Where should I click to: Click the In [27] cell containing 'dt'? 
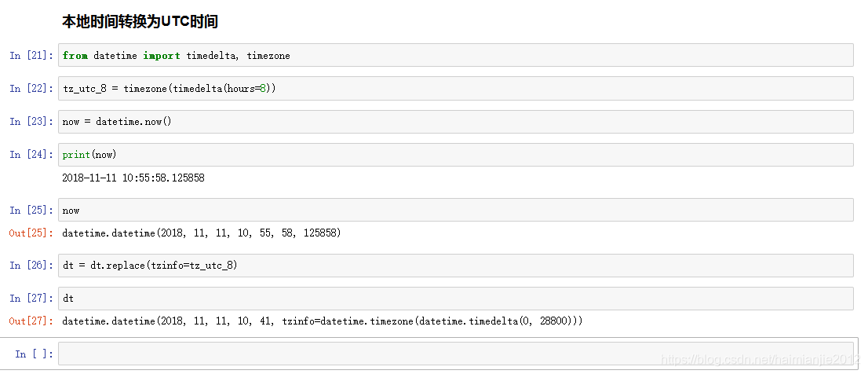pyautogui.click(x=456, y=299)
